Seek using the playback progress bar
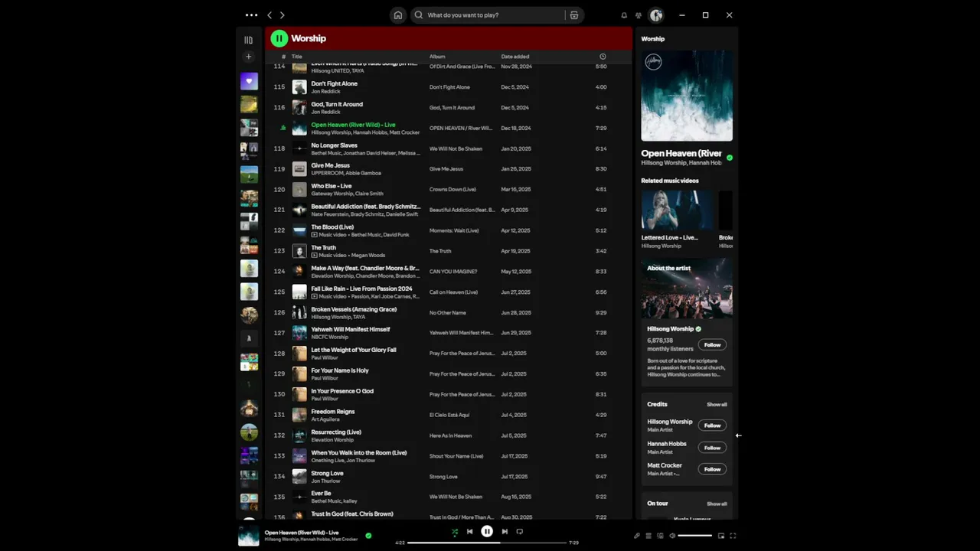 pyautogui.click(x=487, y=543)
